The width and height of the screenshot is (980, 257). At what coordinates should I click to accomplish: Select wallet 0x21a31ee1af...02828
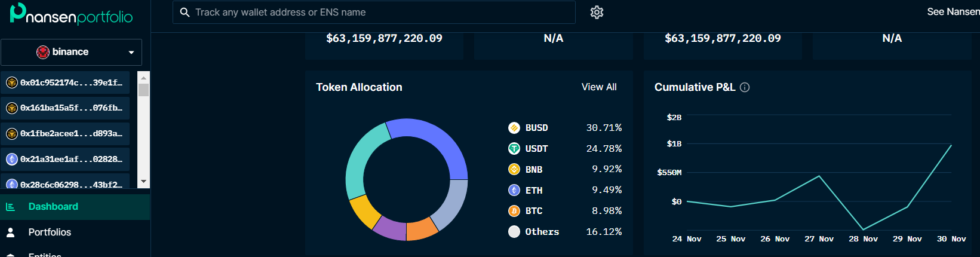pyautogui.click(x=65, y=160)
